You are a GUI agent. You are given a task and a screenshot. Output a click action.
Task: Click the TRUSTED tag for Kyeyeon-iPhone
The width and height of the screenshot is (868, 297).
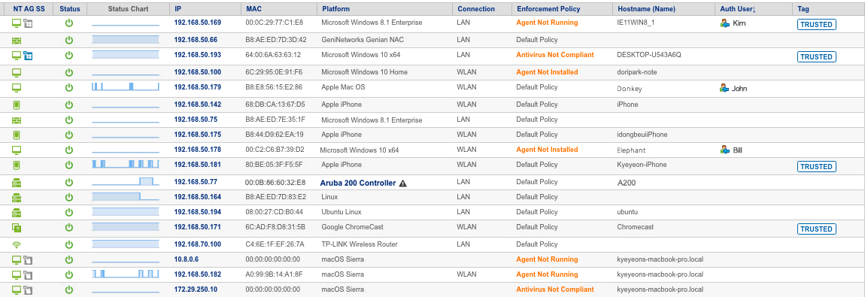coord(817,166)
